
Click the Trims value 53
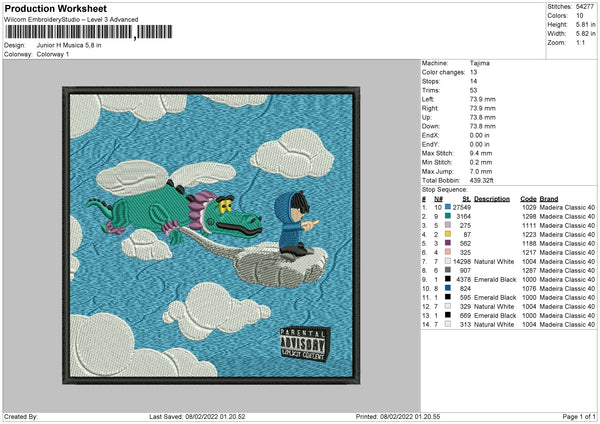(x=473, y=90)
